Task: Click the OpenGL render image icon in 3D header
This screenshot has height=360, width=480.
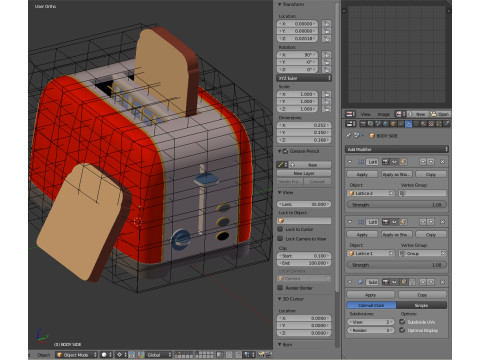Action: [x=261, y=355]
